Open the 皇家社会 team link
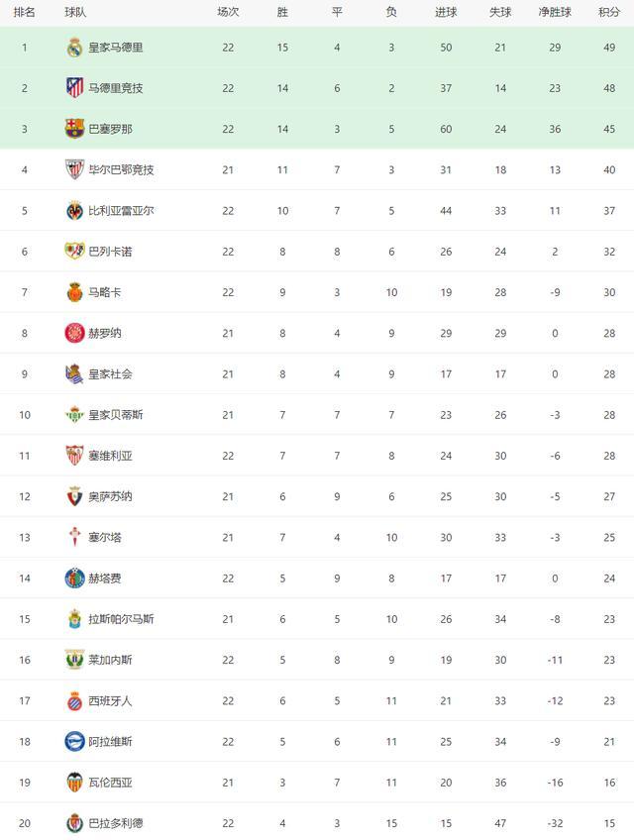 [x=110, y=373]
